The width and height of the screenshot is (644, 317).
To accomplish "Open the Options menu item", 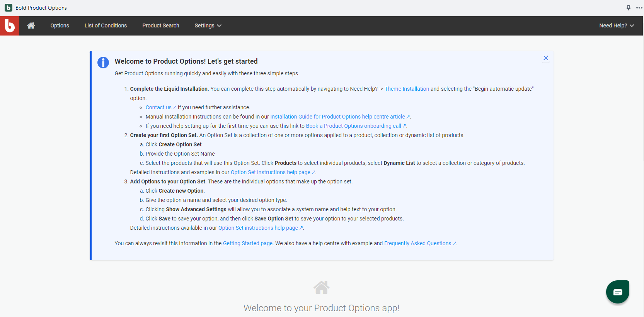I will coord(60,25).
